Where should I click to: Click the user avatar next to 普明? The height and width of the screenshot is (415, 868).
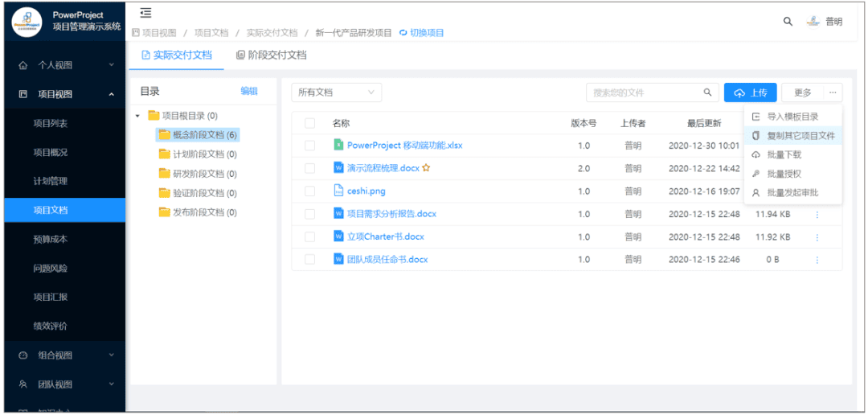click(x=813, y=22)
